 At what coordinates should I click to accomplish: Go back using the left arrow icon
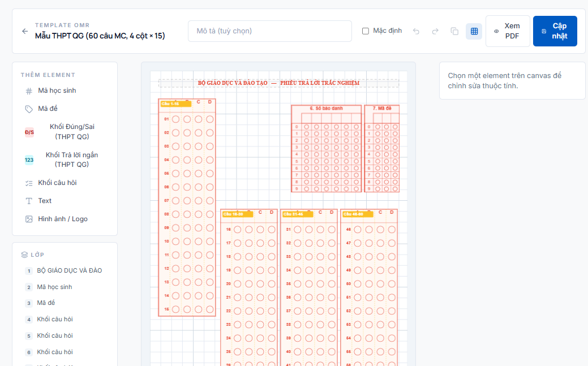tap(25, 31)
